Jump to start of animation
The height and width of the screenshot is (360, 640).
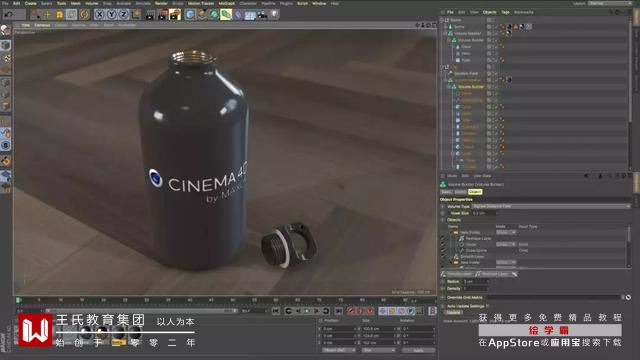tap(276, 311)
